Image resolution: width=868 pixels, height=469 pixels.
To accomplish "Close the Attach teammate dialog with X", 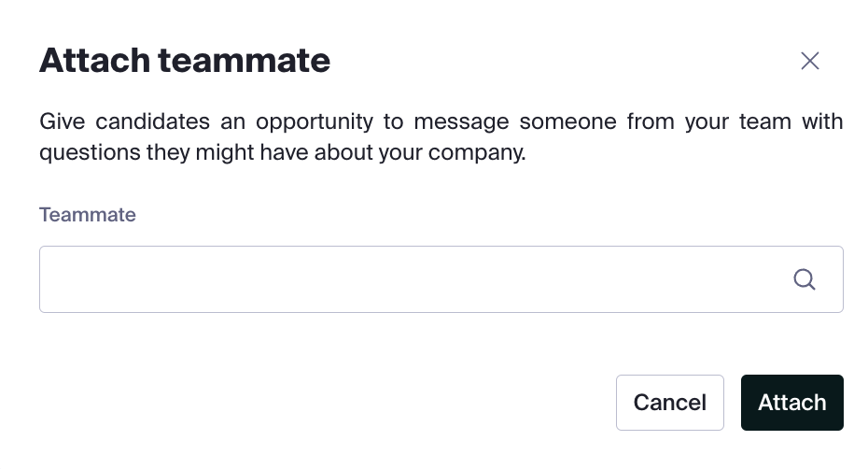I will tap(810, 61).
